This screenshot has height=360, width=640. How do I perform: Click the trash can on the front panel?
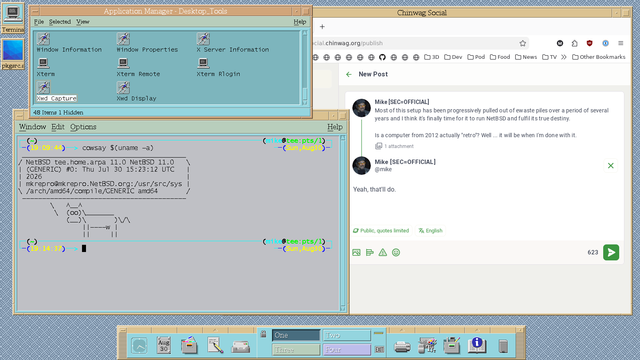503,346
